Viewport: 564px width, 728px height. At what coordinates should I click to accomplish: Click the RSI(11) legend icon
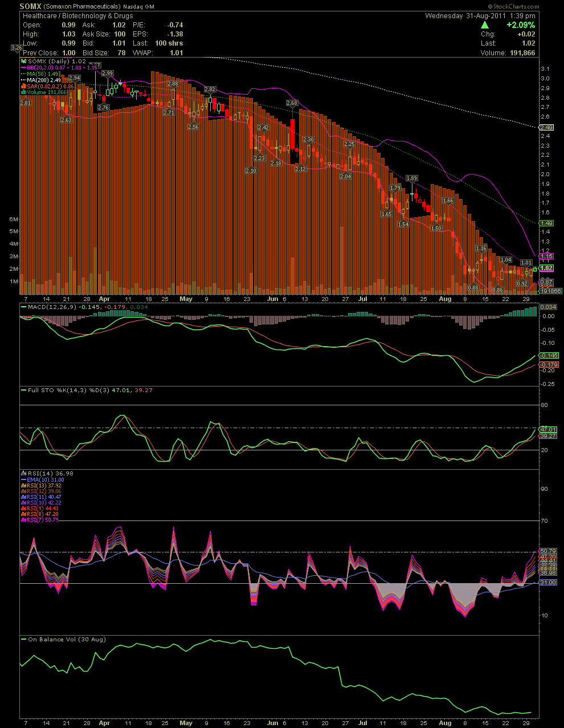pos(23,497)
